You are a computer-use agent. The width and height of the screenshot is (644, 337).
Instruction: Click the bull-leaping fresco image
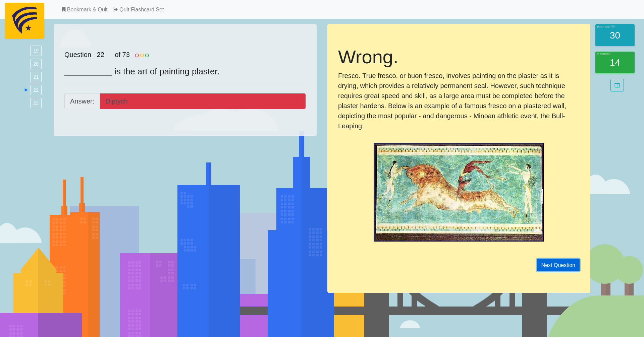(x=459, y=192)
